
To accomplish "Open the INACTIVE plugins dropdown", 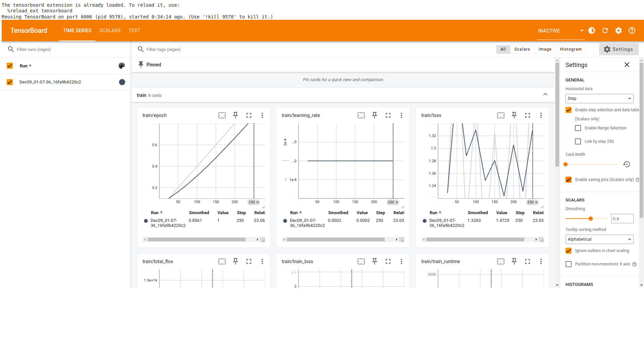I will pos(560,31).
